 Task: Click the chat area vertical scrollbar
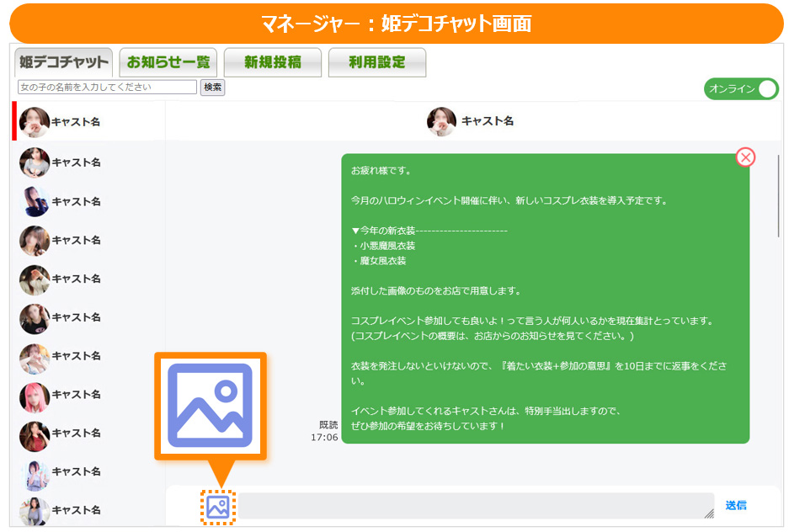(778, 194)
